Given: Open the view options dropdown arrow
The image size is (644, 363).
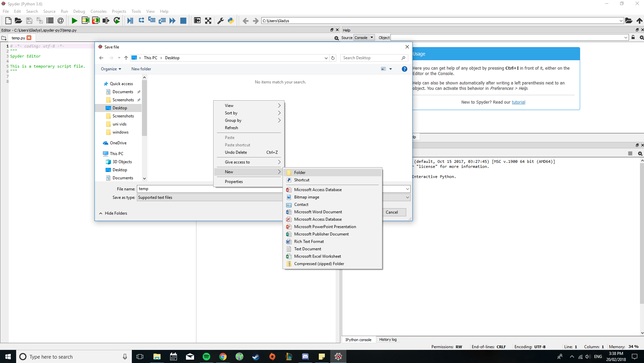Looking at the screenshot, I should click(x=390, y=69).
